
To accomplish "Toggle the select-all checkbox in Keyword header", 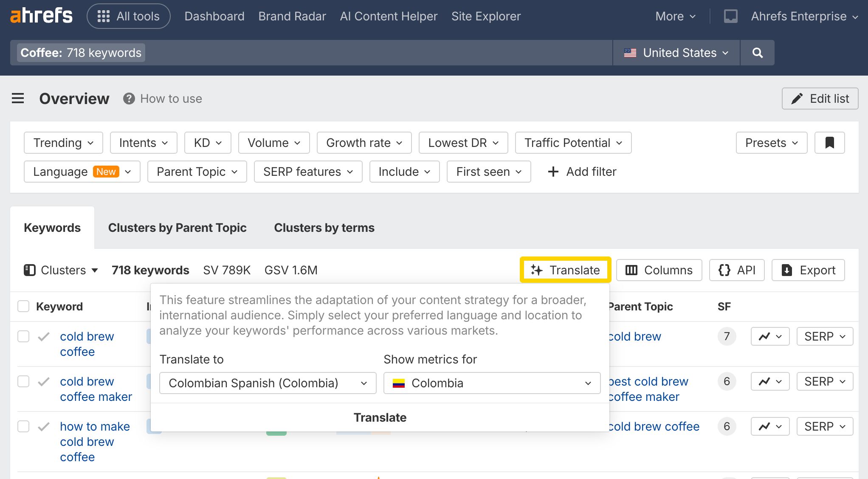I will tap(23, 306).
